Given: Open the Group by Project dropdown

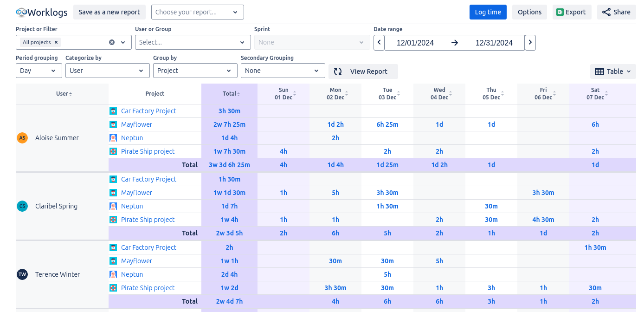Looking at the screenshot, I should point(195,71).
